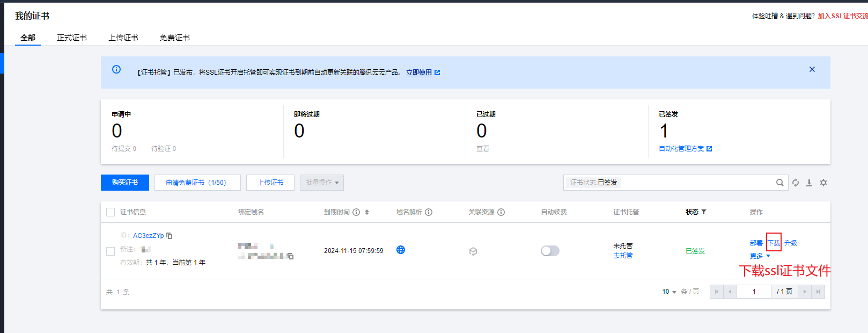Click the page number input field
Viewport: 868px width, 333px height.
tap(754, 292)
